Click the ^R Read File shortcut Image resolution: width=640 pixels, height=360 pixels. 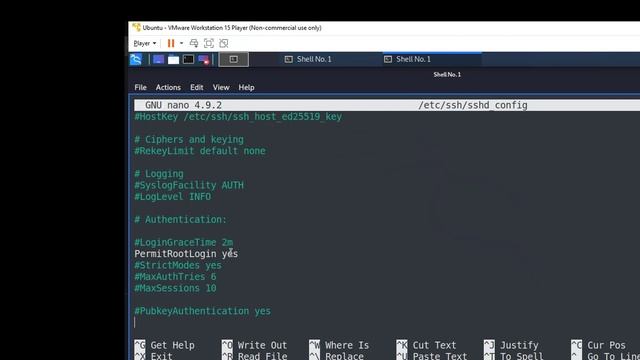click(255, 356)
